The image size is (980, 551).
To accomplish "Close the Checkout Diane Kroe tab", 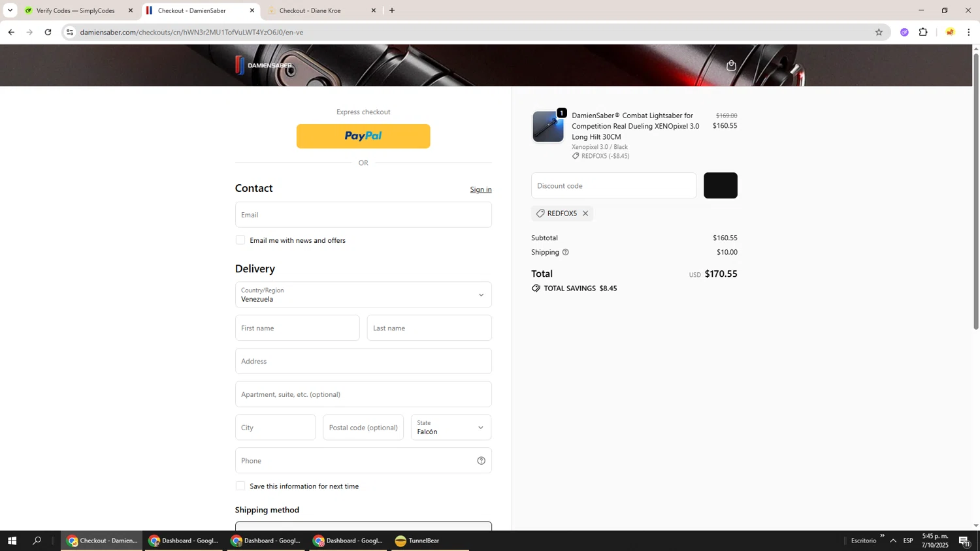I will point(374,10).
